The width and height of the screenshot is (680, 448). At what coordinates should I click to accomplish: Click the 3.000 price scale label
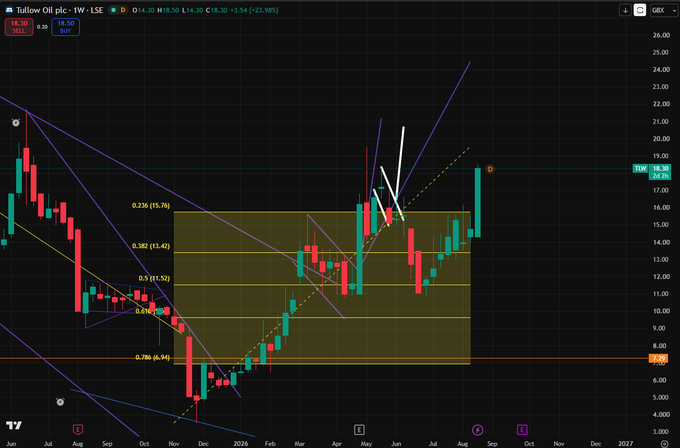(661, 432)
